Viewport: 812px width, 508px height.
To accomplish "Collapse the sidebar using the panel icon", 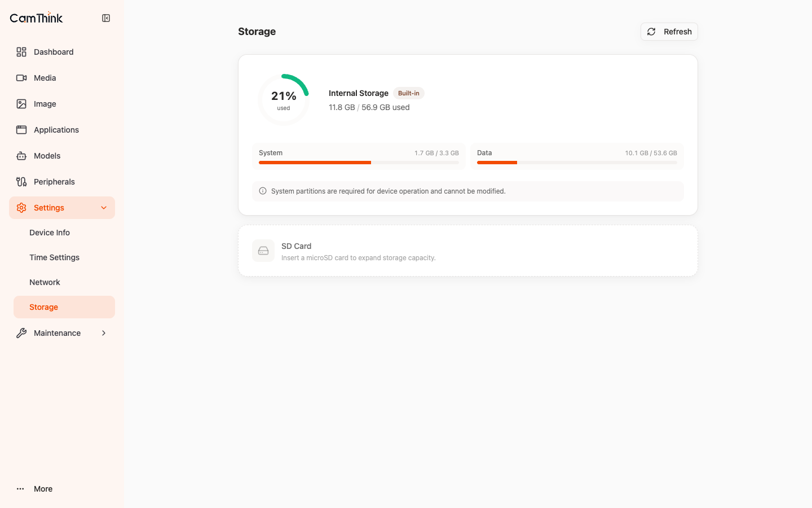I will [106, 18].
